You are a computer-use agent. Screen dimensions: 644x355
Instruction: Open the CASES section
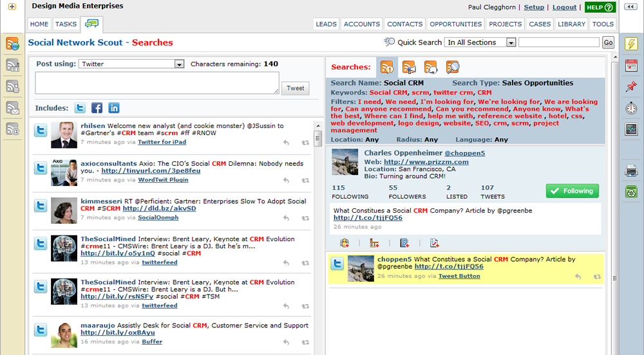(540, 24)
